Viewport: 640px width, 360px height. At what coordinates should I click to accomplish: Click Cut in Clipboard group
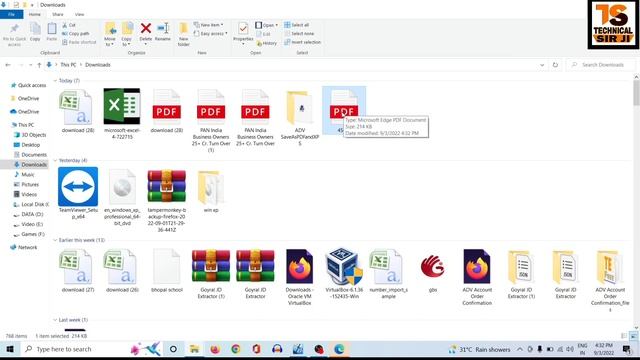click(x=69, y=25)
